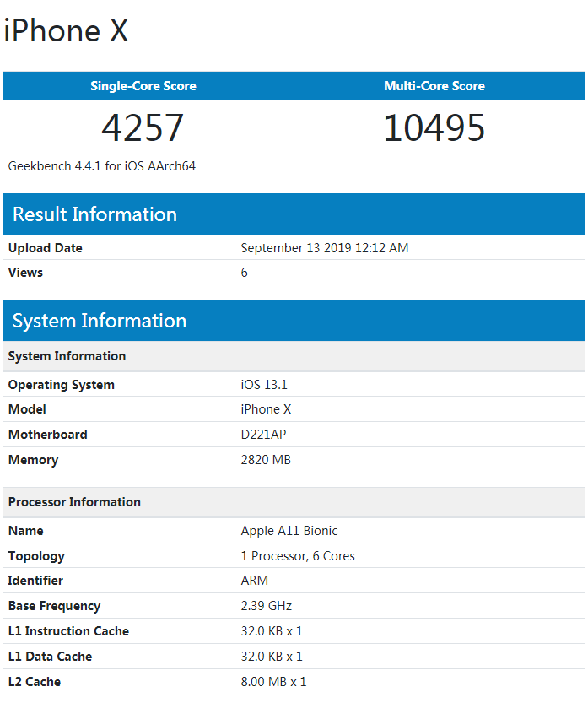Select the 2.39 GHz base frequency value

tap(265, 606)
